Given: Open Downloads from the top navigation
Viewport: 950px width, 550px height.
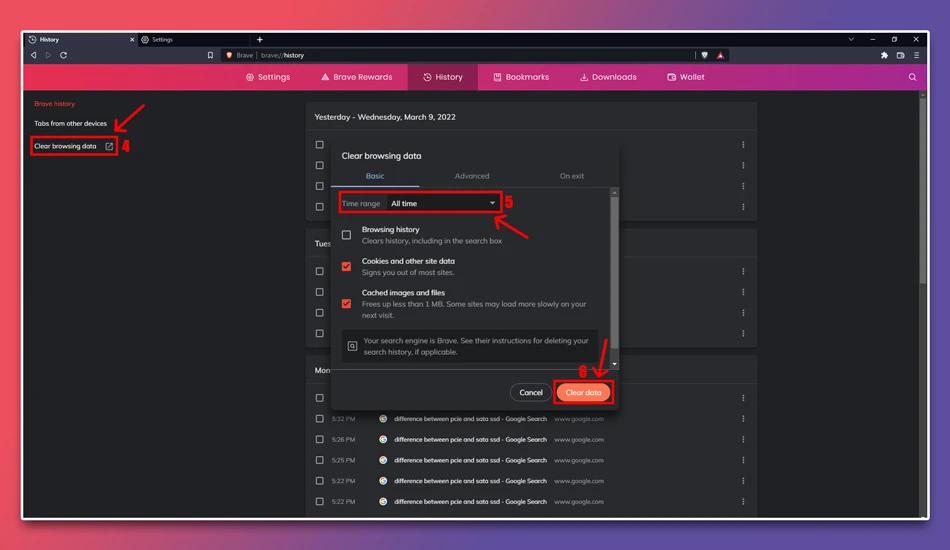Looking at the screenshot, I should [x=608, y=77].
